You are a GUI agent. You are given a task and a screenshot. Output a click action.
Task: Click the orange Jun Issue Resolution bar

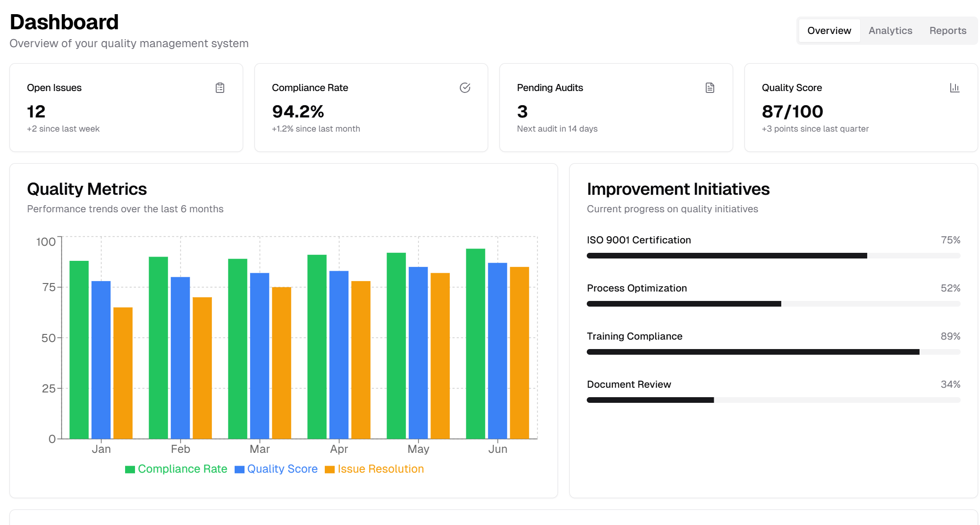[519, 353]
